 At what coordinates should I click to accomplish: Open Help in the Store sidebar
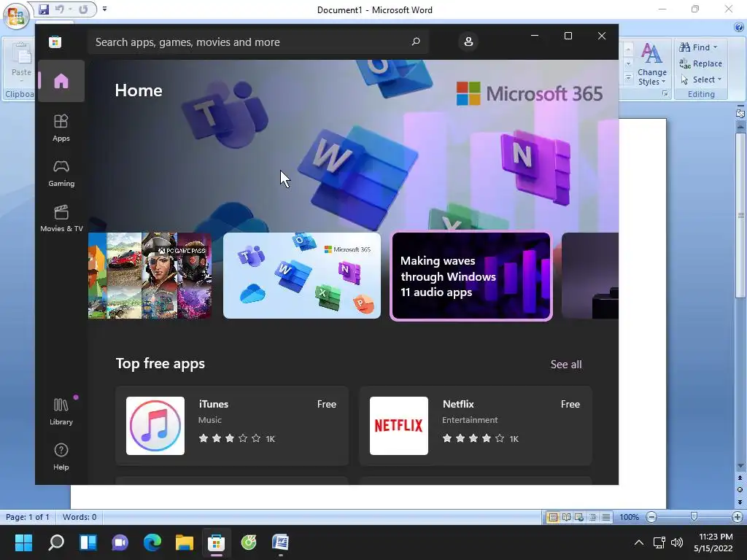click(61, 456)
